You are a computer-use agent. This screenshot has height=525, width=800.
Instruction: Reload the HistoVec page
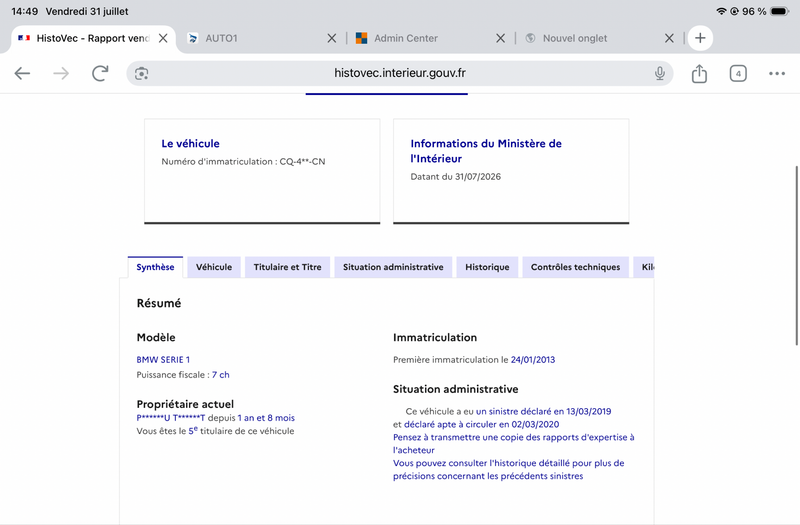pos(100,73)
